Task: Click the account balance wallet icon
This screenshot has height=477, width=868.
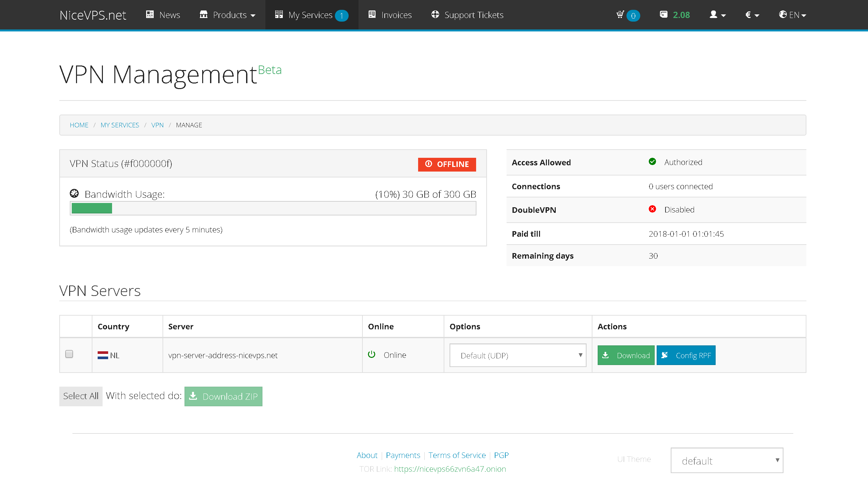Action: pyautogui.click(x=663, y=15)
